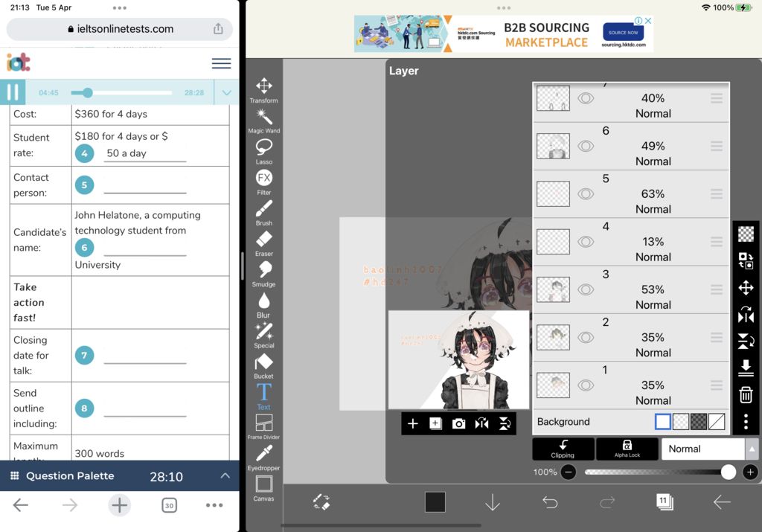
Task: Select the Eraser tool
Action: coord(264,243)
